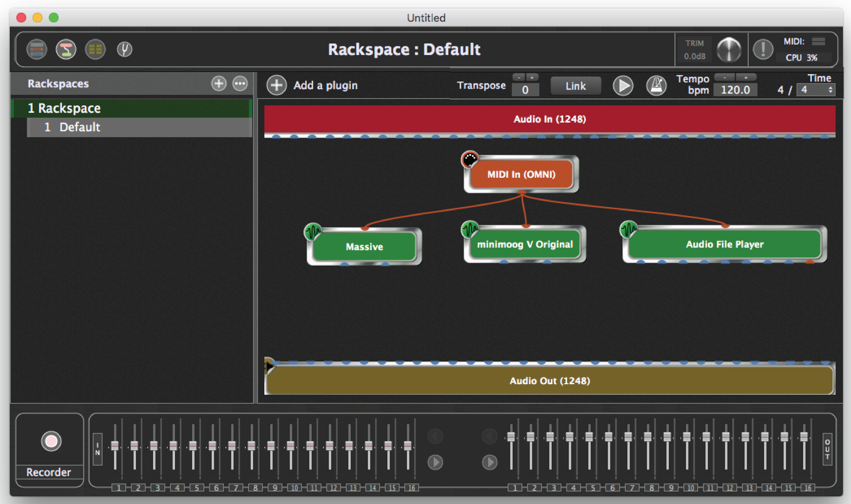Click the IN label button

click(97, 449)
